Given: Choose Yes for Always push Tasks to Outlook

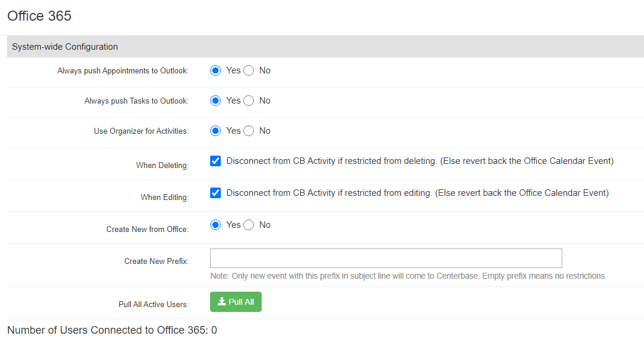Looking at the screenshot, I should (215, 101).
